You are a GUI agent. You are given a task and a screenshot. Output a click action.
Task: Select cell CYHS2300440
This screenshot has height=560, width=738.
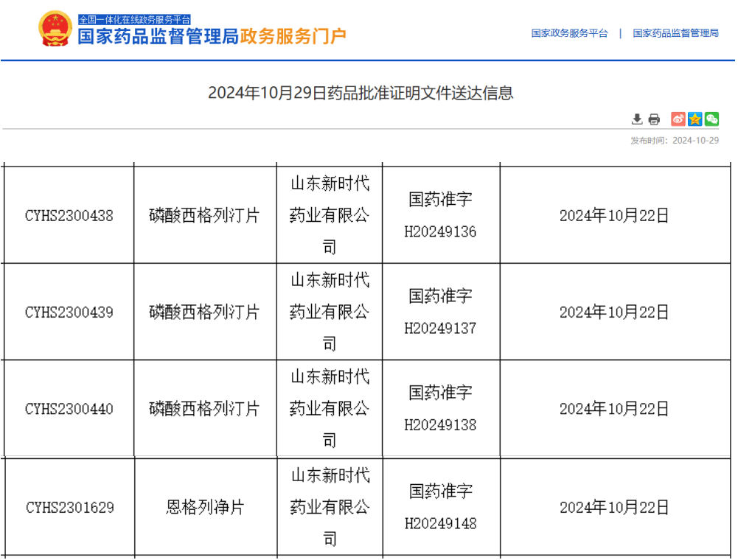tap(69, 409)
